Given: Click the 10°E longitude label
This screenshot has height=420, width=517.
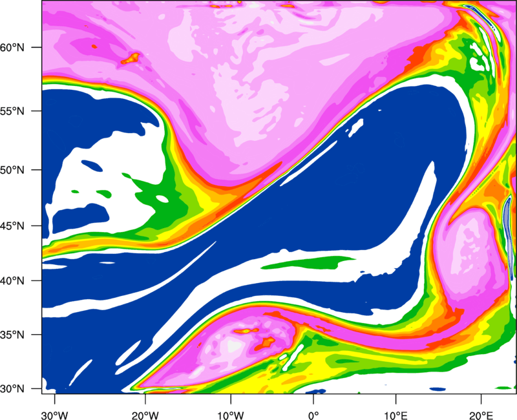Looking at the screenshot, I should pos(396,415).
